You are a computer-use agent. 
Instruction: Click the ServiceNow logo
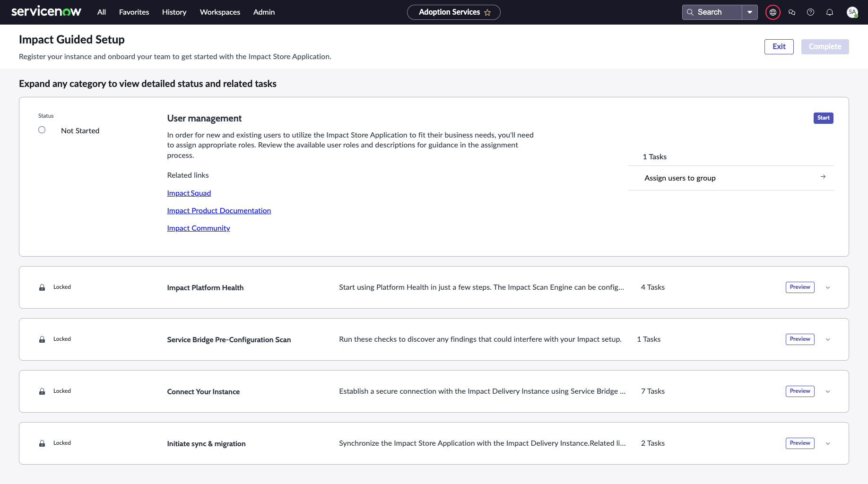coord(46,12)
